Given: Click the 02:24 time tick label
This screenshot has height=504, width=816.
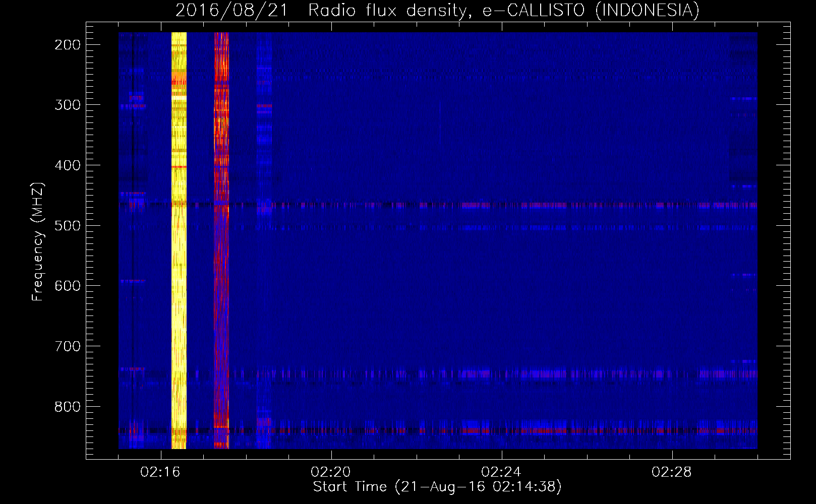Looking at the screenshot, I should pyautogui.click(x=501, y=472).
